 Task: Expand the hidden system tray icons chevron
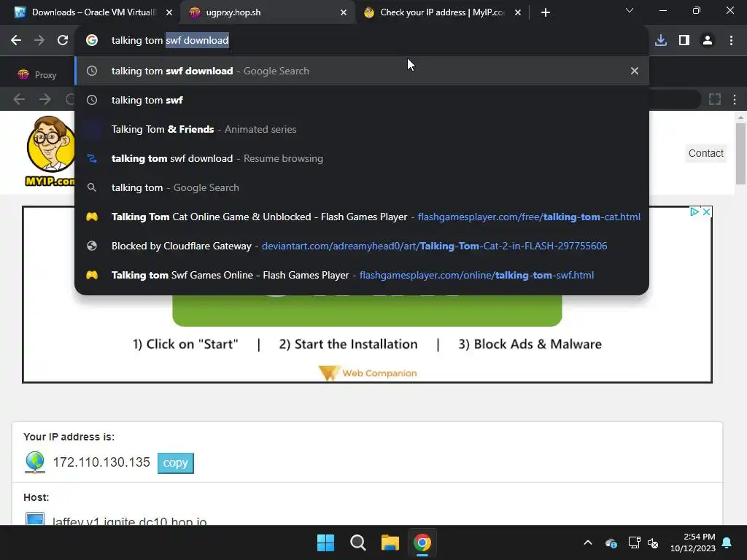tap(588, 542)
